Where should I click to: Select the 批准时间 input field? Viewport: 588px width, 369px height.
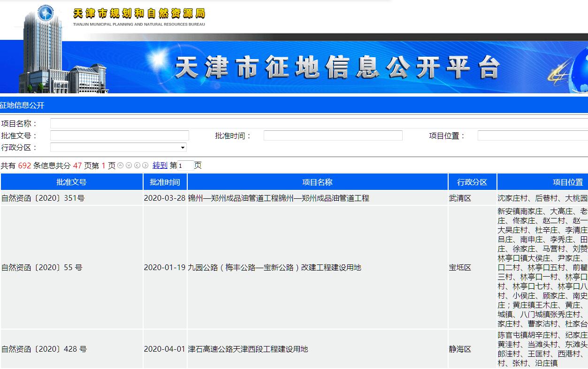pyautogui.click(x=333, y=136)
